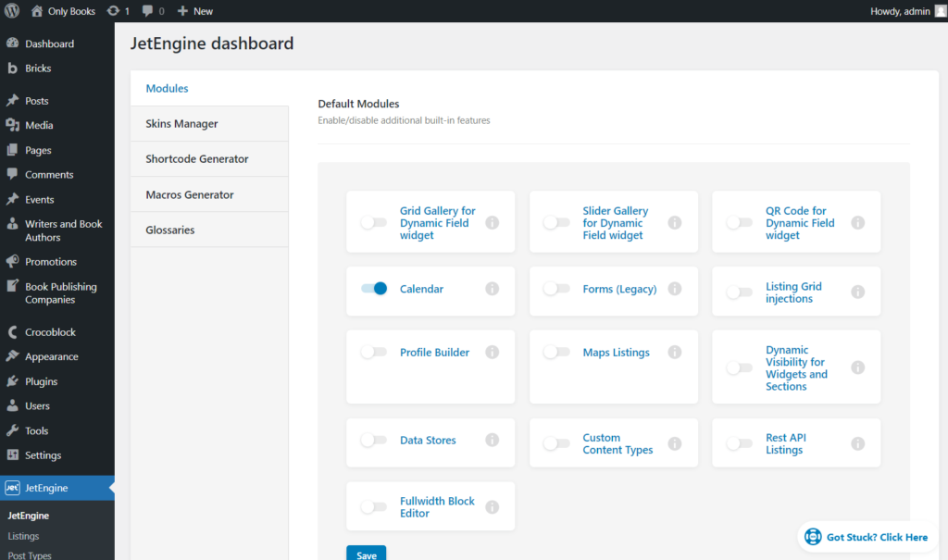Screen dimensions: 948x560
Task: Click the plus New icon
Action: pyautogui.click(x=182, y=11)
